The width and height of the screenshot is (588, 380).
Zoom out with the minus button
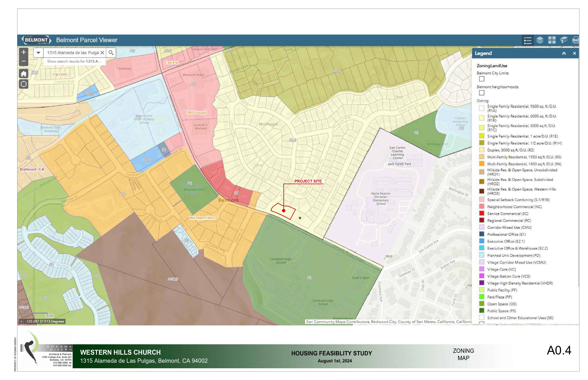tap(24, 61)
